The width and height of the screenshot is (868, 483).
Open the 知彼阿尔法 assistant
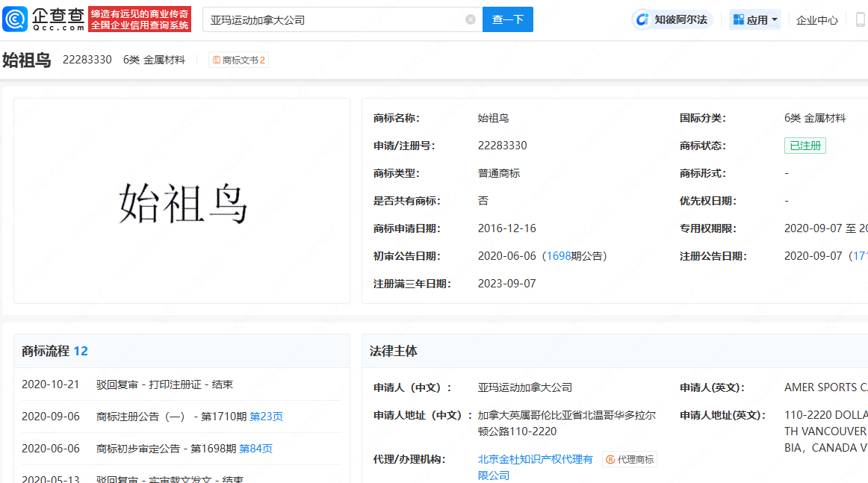click(x=672, y=20)
